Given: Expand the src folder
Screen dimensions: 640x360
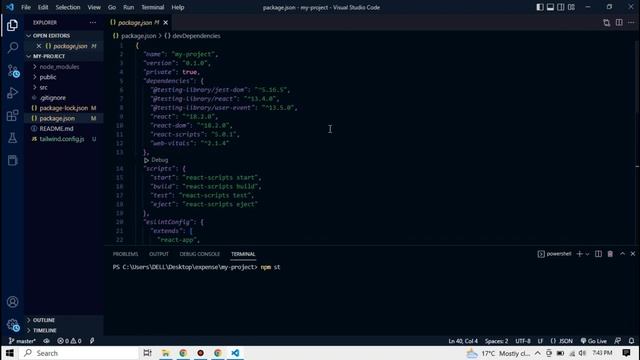Looking at the screenshot, I should pyautogui.click(x=43, y=87).
